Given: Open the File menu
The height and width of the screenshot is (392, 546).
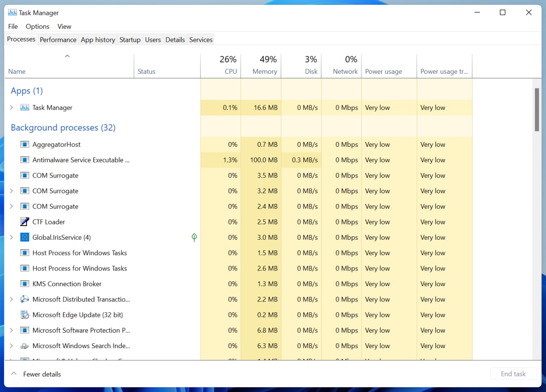Looking at the screenshot, I should coord(13,26).
